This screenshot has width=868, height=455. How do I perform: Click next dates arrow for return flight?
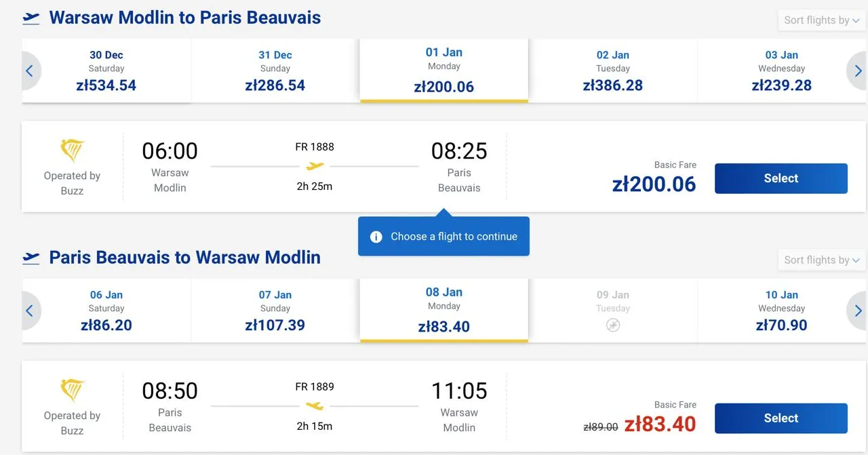pos(858,311)
